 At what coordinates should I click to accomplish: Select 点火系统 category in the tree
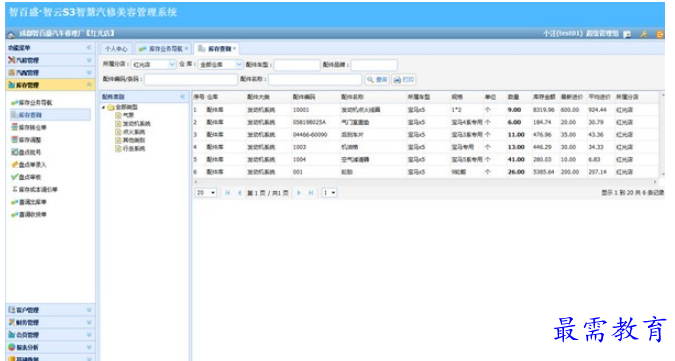pyautogui.click(x=130, y=132)
